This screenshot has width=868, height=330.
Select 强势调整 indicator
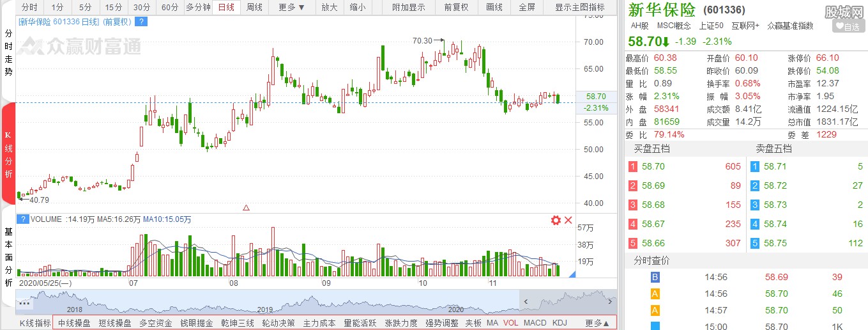click(x=442, y=323)
